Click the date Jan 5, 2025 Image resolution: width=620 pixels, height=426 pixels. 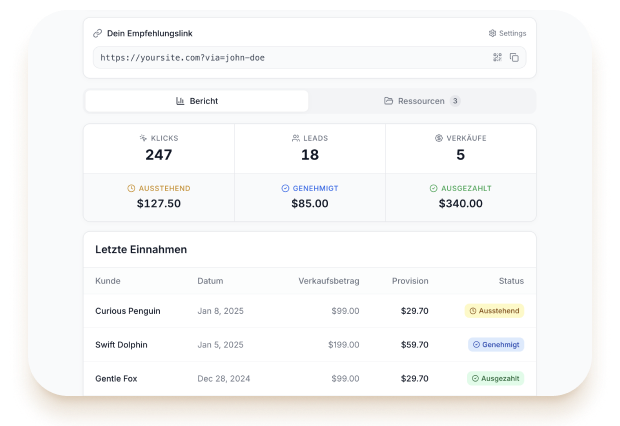[221, 345]
